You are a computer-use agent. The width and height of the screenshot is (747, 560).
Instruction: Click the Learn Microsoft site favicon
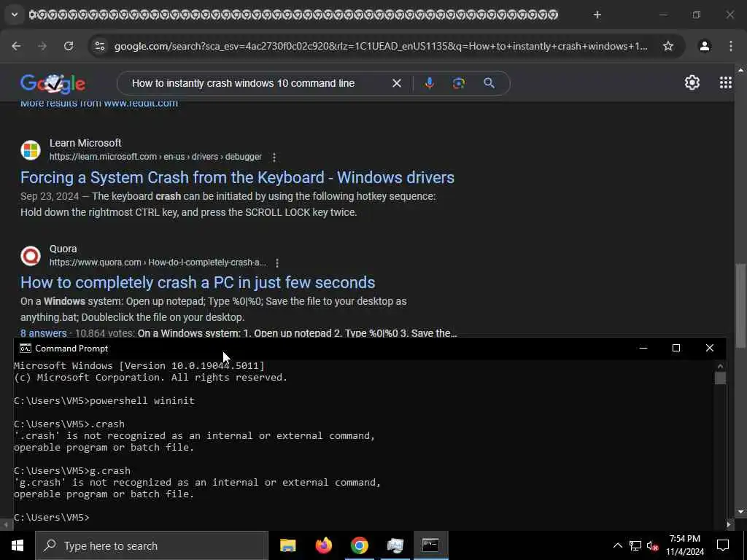tap(31, 150)
